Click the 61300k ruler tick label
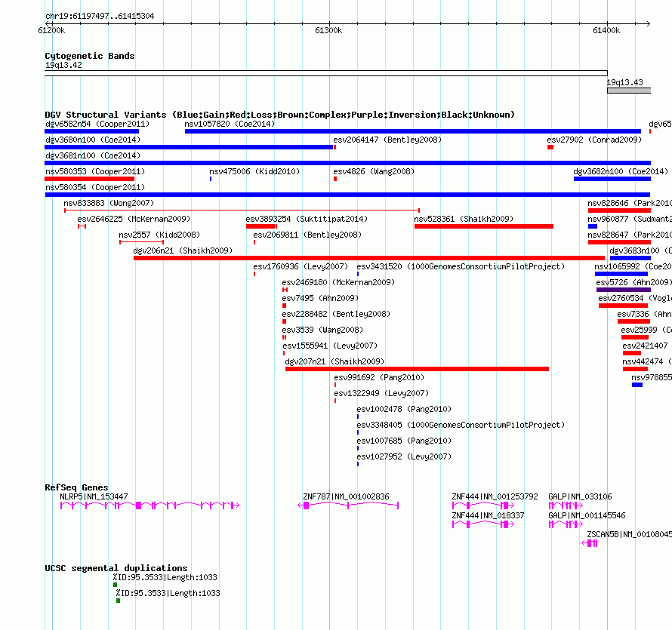The width and height of the screenshot is (672, 630). (x=328, y=31)
